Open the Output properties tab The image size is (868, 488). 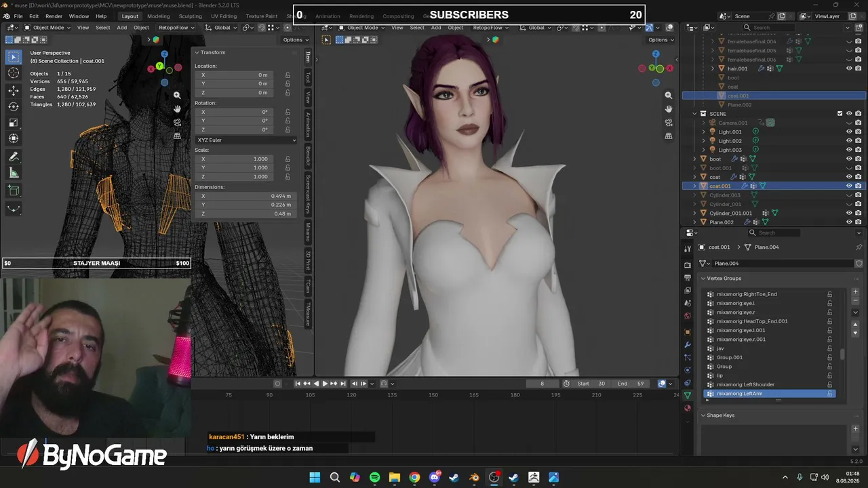(688, 277)
